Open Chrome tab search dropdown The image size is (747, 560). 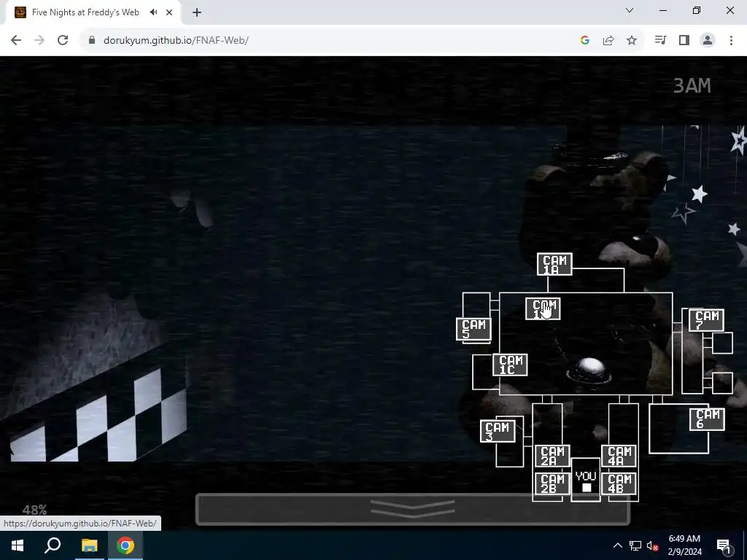[x=630, y=10]
